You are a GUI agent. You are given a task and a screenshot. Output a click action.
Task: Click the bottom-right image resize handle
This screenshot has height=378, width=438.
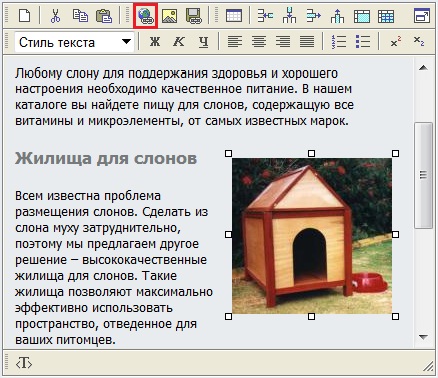pyautogui.click(x=395, y=316)
